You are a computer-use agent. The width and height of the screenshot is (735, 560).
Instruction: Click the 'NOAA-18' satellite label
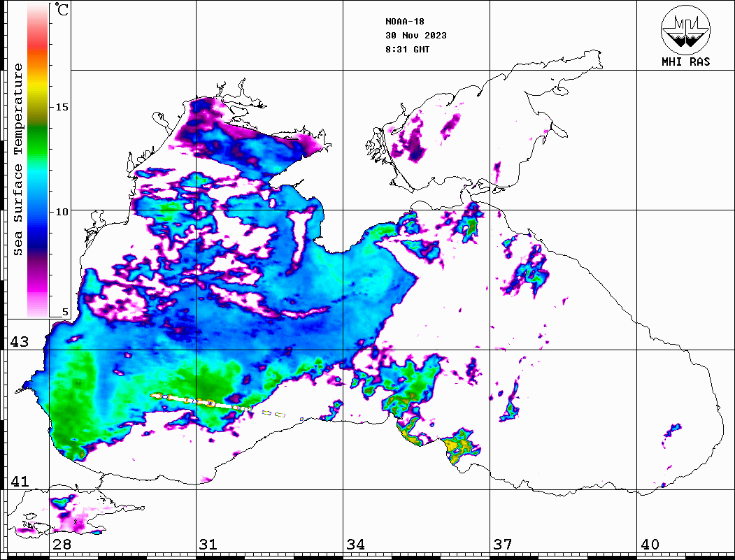point(404,22)
